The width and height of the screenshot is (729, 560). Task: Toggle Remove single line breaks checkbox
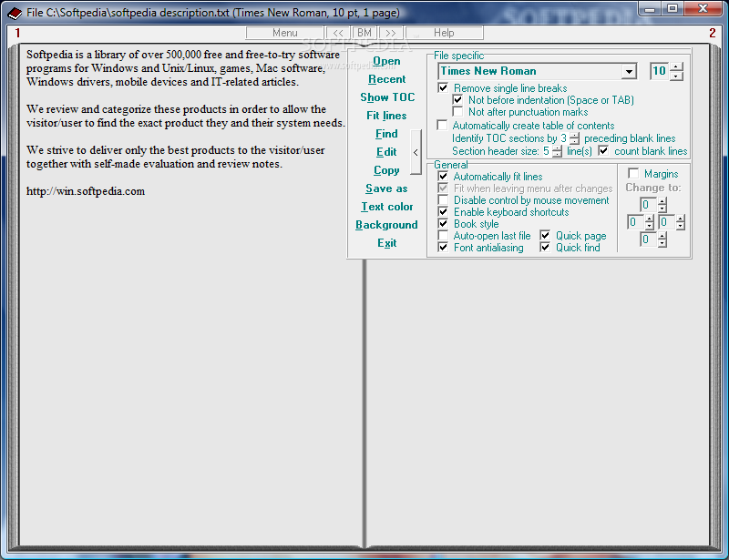coord(443,87)
